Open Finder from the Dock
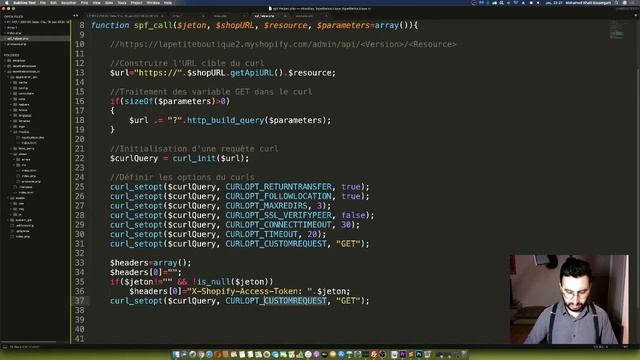 coord(176,354)
